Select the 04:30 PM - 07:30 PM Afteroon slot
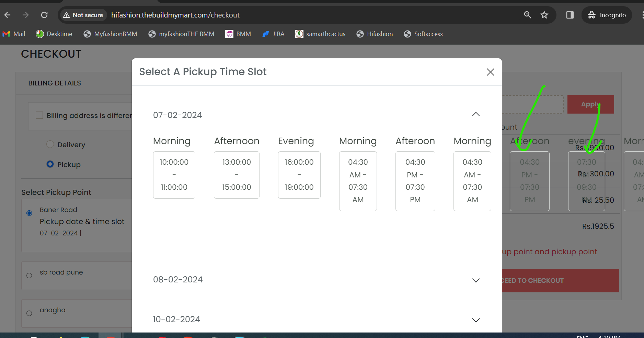This screenshot has height=338, width=644. coord(415,181)
